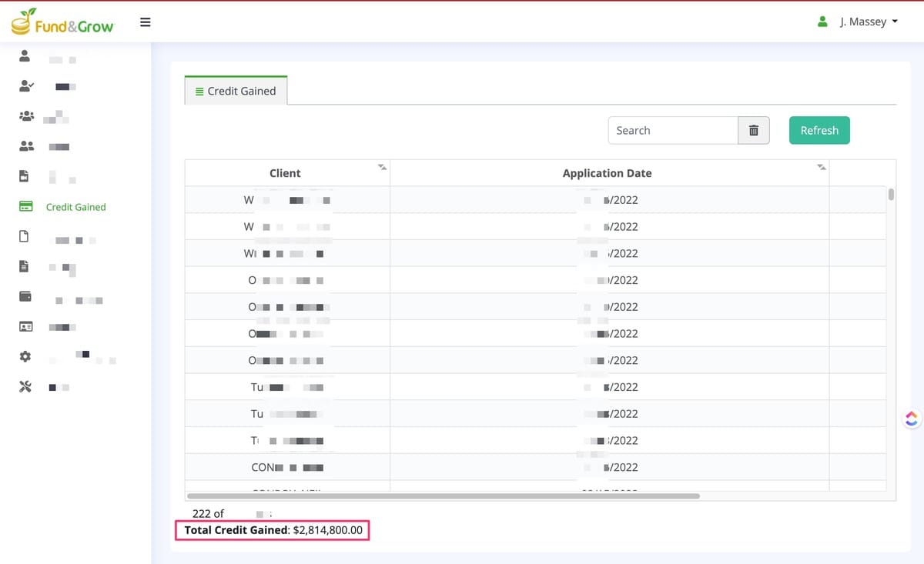Clear search with the trash icon
The height and width of the screenshot is (564, 924).
tap(754, 130)
